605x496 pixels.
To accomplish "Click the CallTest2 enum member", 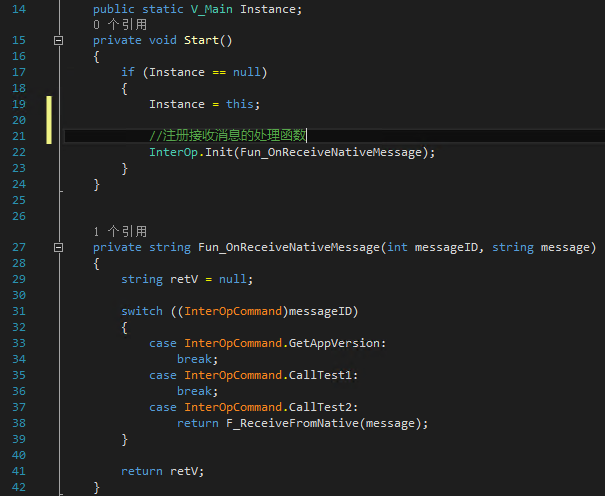I will point(325,407).
